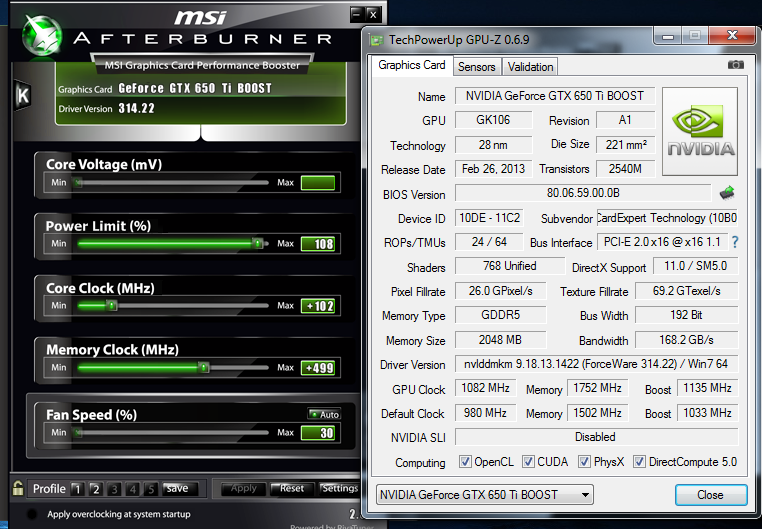This screenshot has height=529, width=762.
Task: Click the GPU-Z Name field
Action: 554,96
